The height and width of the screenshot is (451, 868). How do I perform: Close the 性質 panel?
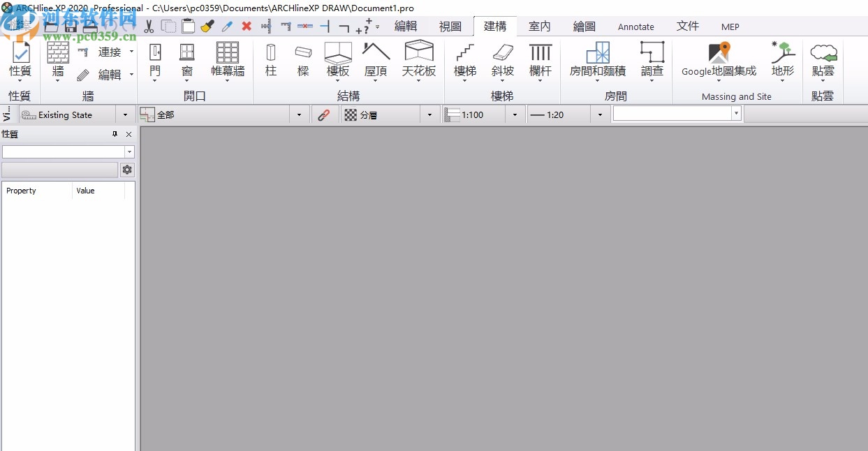128,134
